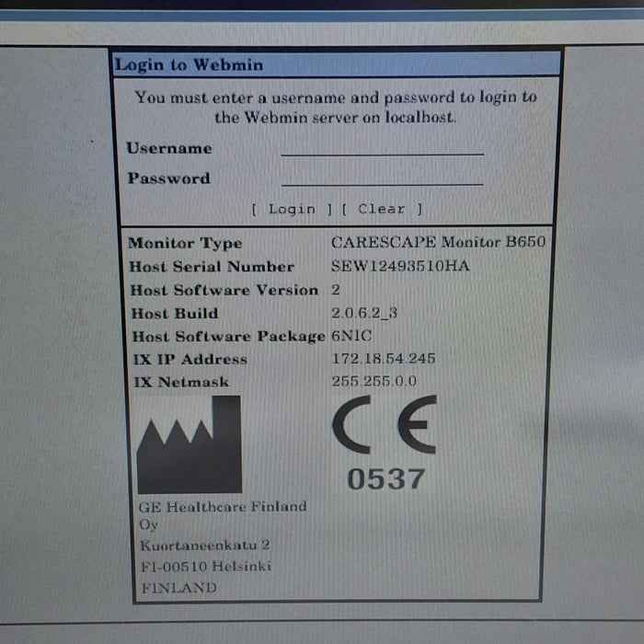Click the 'GE Healthcare Finland' text
The width and height of the screenshot is (644, 644).
point(223,507)
